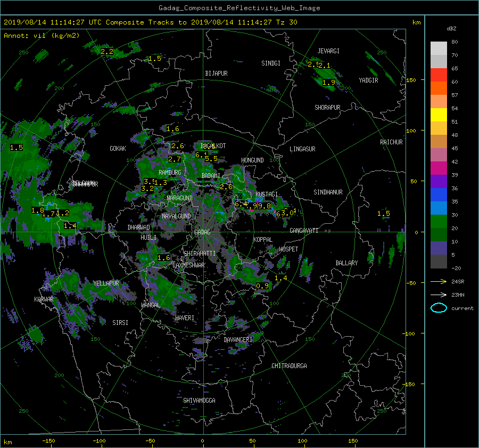Click the SHIVAMOGGA city label

pyautogui.click(x=199, y=401)
